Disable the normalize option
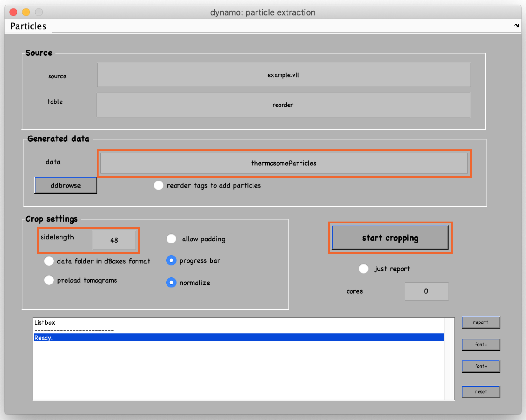Viewport: 526px width, 420px height. pyautogui.click(x=171, y=282)
